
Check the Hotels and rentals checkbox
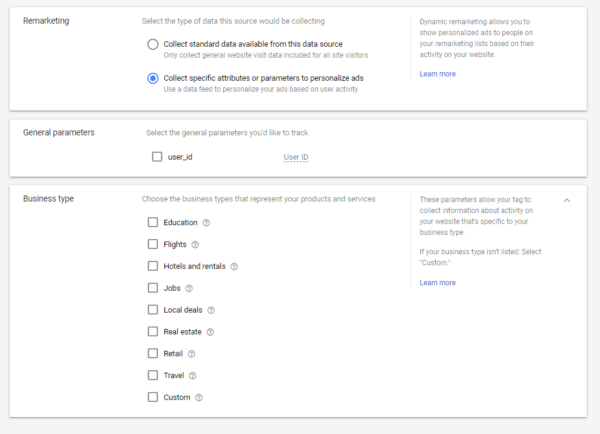[x=153, y=266]
